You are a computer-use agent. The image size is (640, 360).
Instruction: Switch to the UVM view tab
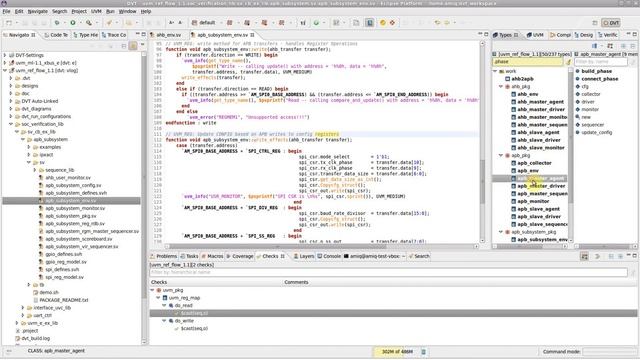(535, 35)
